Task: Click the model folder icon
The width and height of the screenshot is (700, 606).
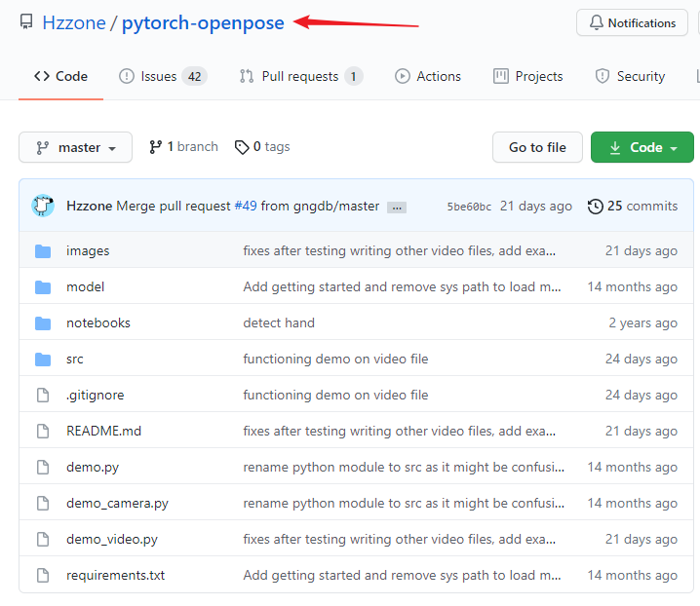Action: (43, 287)
